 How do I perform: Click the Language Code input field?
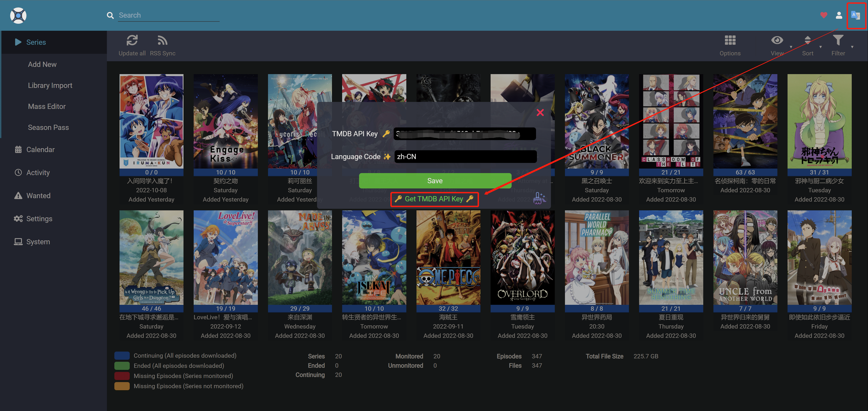[x=465, y=157]
